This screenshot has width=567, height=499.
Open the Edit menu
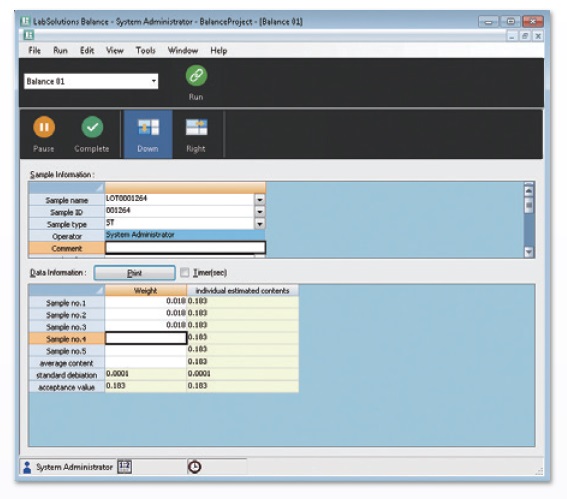87,50
